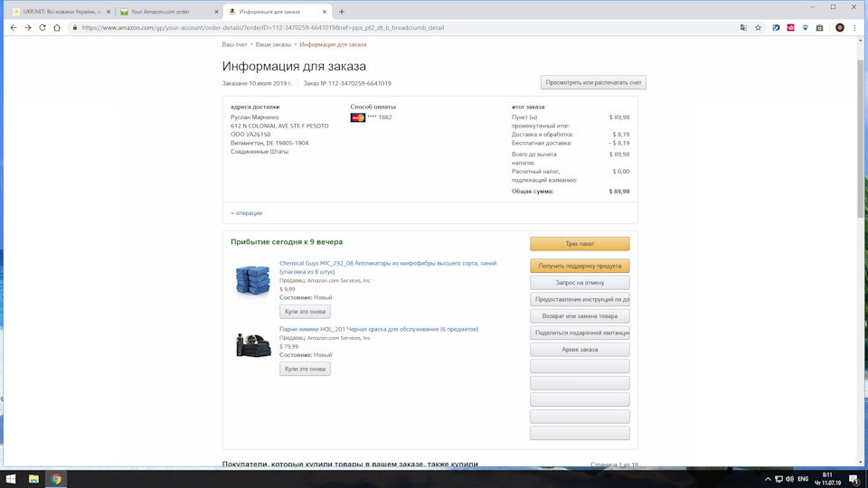The image size is (868, 488).
Task: Click Просмотреть или распечатать счет button
Action: coord(593,82)
